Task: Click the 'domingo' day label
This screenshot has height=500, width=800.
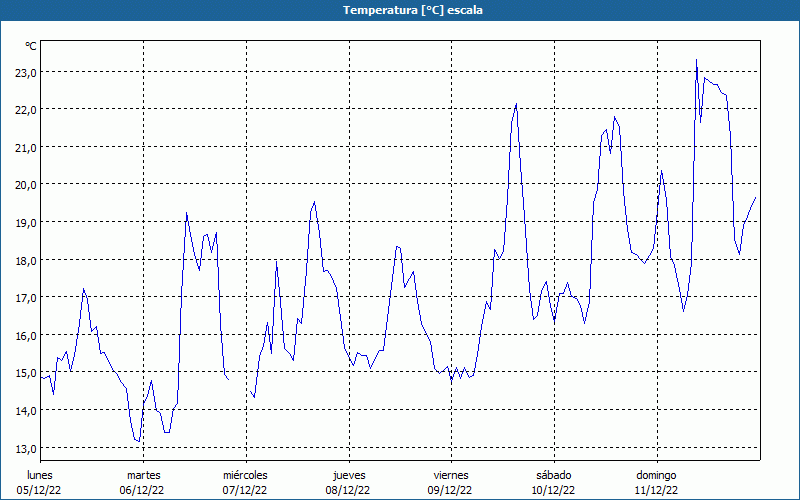Action: (656, 475)
